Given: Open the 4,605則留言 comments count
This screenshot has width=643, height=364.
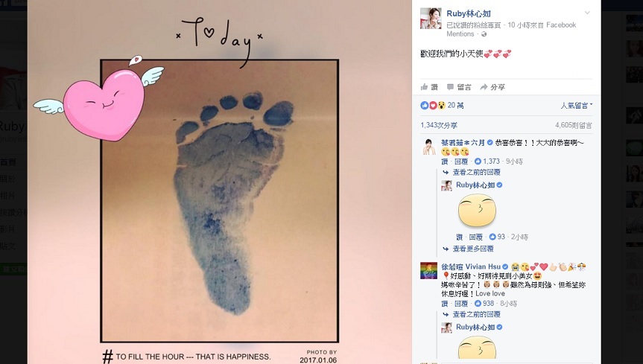Looking at the screenshot, I should tap(574, 125).
